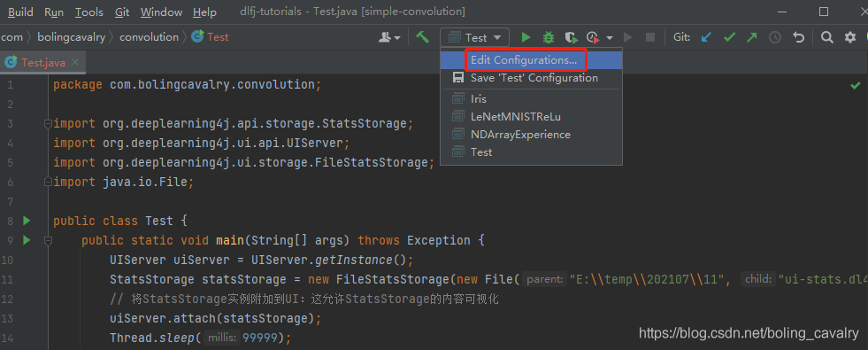Click the green Run button in toolbar
The image size is (868, 350).
pos(526,37)
